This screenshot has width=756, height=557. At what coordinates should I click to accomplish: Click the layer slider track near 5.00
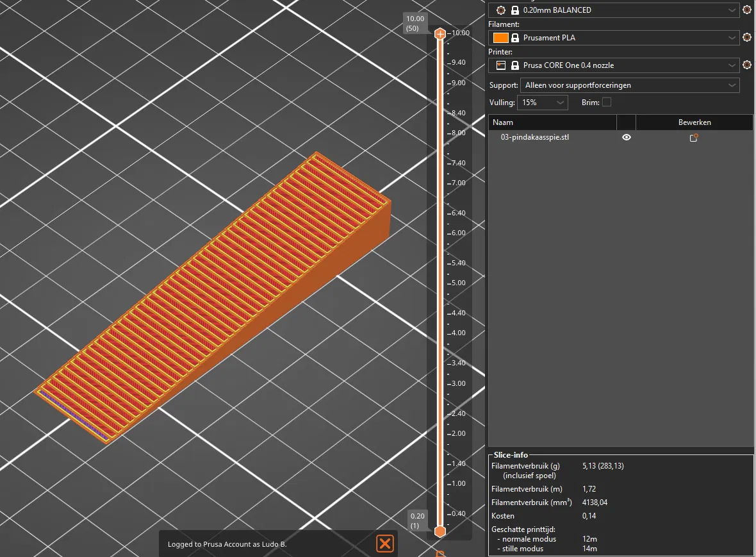click(x=440, y=283)
